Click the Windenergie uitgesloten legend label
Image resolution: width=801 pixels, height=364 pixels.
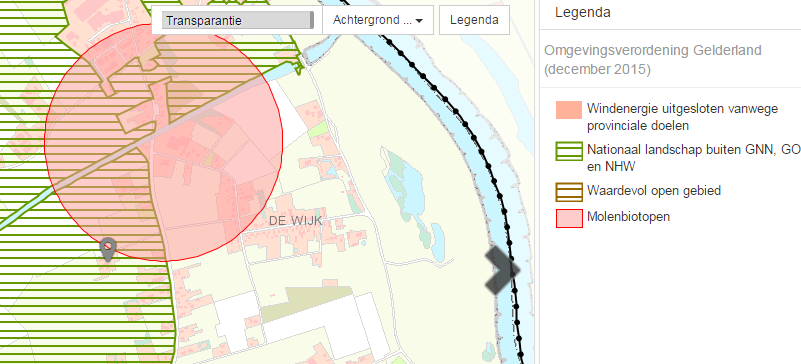(682, 116)
